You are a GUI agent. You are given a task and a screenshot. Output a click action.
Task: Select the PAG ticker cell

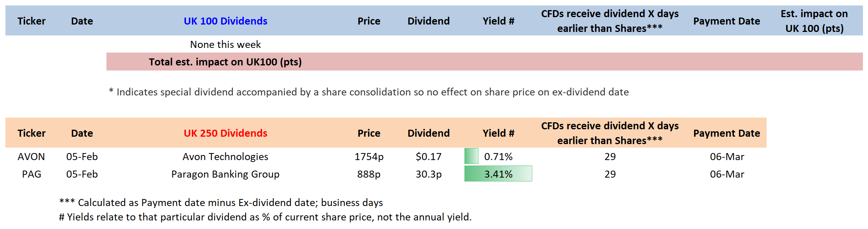click(x=31, y=174)
